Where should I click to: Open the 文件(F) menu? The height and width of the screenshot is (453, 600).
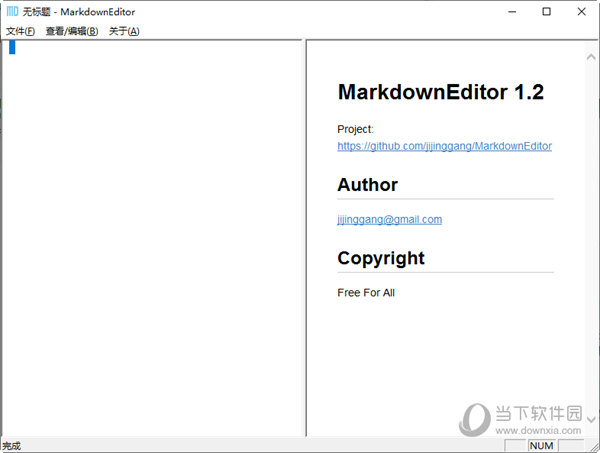[20, 31]
